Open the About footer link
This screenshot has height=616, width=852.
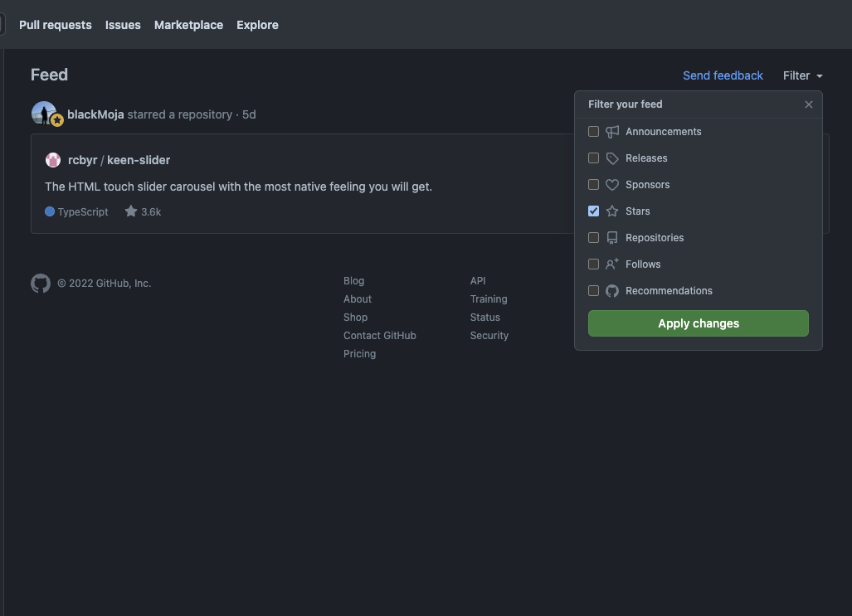tap(358, 298)
